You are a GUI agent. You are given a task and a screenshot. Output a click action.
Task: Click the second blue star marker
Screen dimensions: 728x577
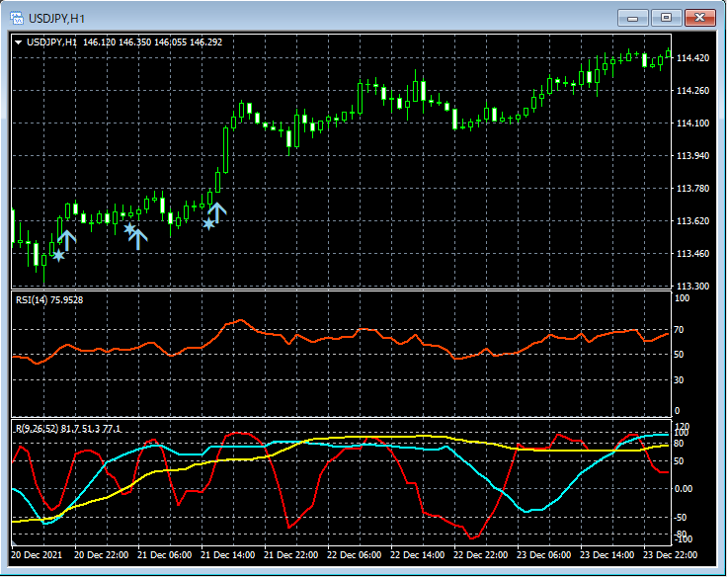(128, 228)
